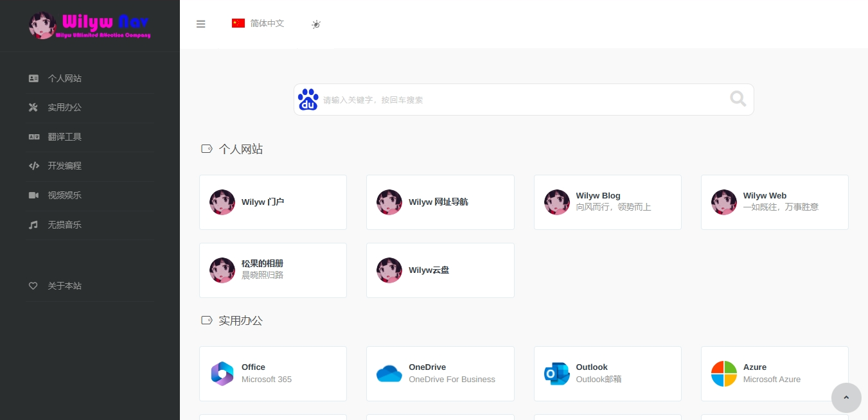868x420 pixels.
Task: Click the keyword search input field
Action: 520,100
